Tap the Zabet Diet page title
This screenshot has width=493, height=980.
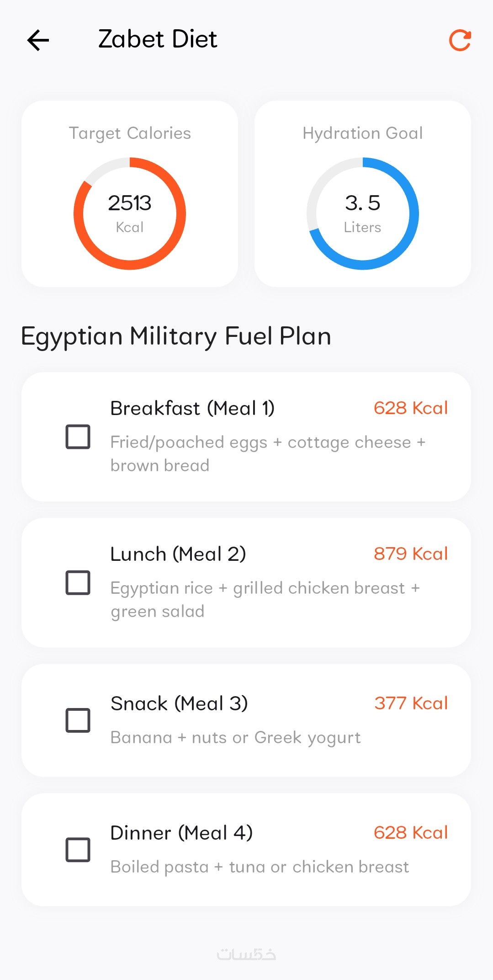point(158,39)
